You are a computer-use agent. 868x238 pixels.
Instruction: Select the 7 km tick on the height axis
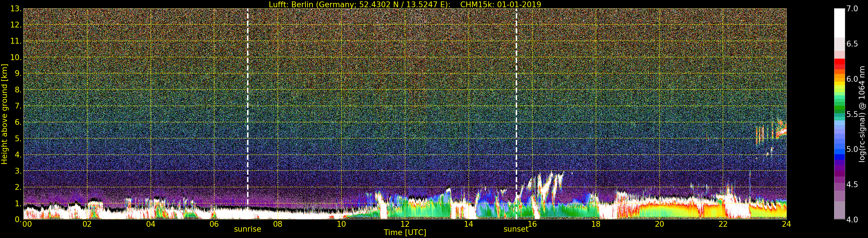[x=18, y=106]
